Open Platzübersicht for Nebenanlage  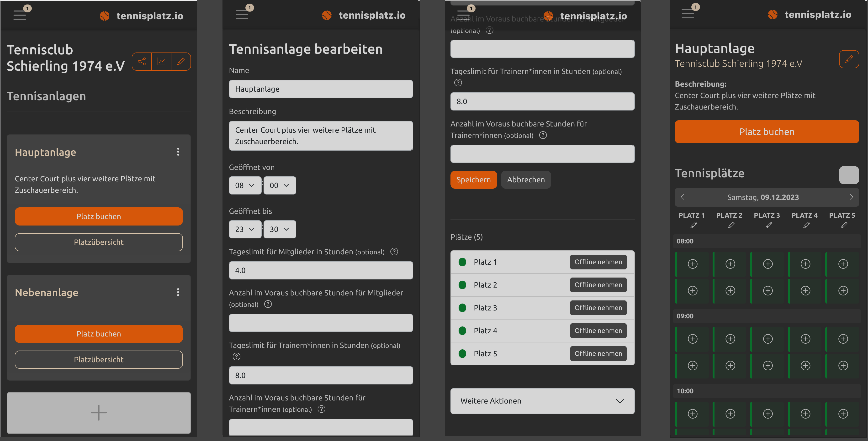[x=99, y=359]
